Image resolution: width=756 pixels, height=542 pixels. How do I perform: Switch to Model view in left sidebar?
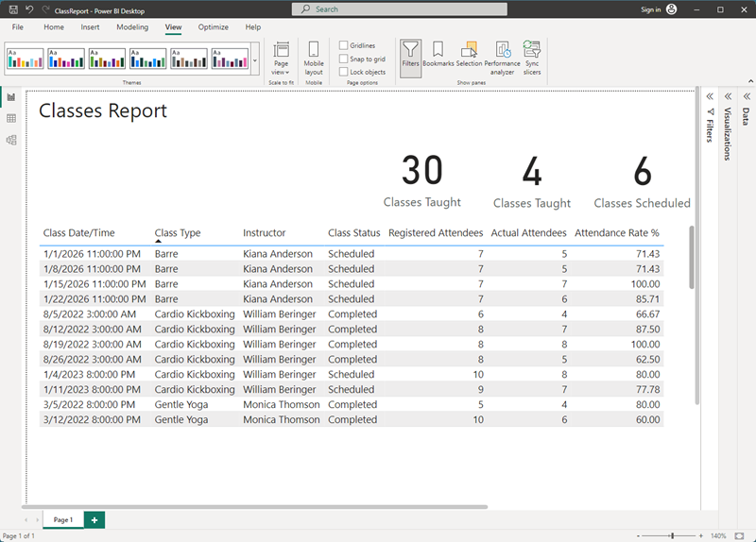coord(11,140)
